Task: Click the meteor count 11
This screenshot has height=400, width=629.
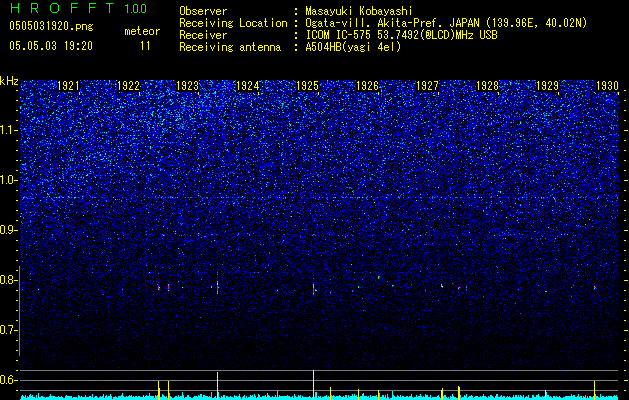Action: pos(145,46)
